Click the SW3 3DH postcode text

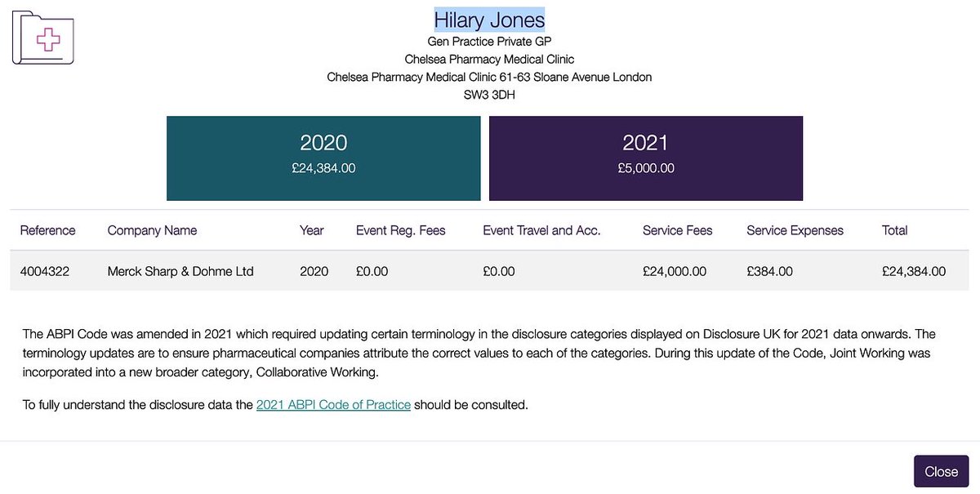(489, 95)
